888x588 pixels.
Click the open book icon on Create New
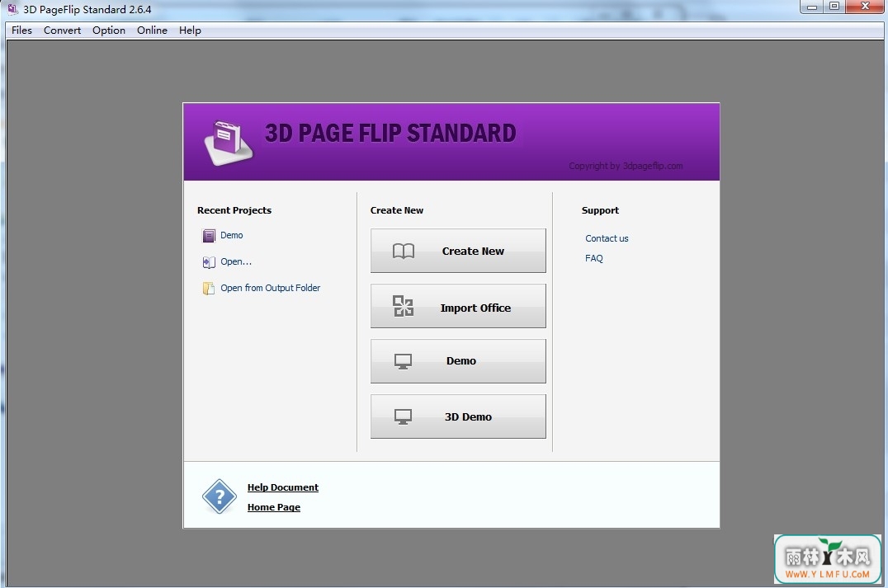404,252
